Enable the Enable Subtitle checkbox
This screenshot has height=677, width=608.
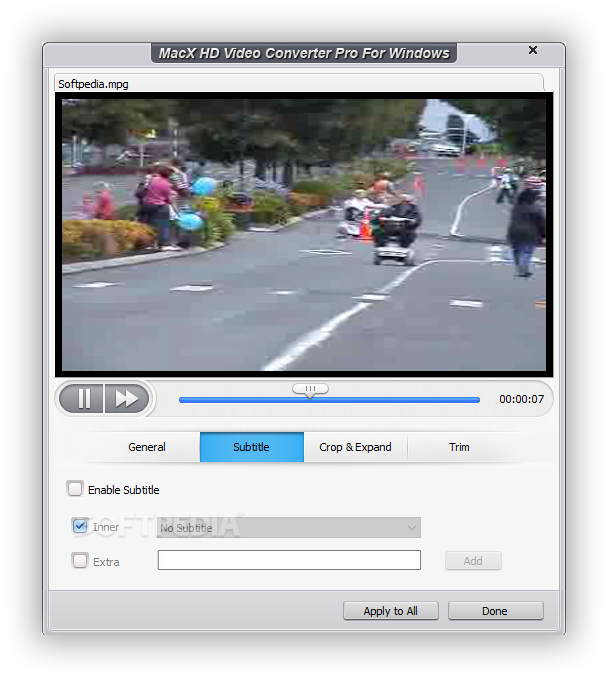coord(75,489)
